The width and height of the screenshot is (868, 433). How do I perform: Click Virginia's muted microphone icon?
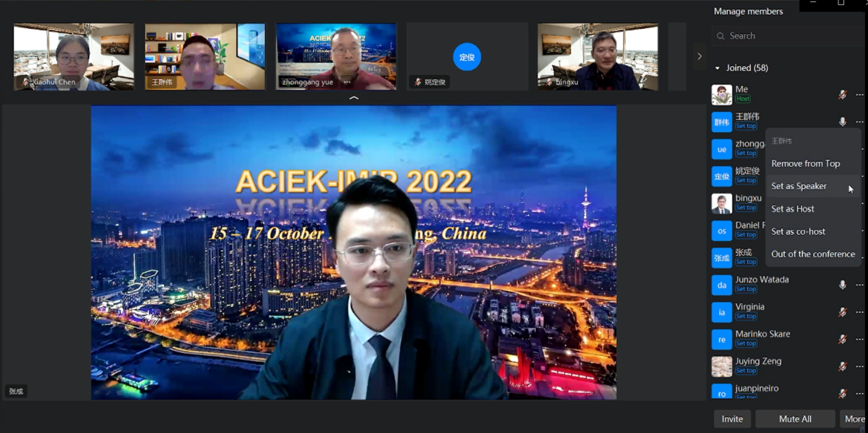[842, 312]
